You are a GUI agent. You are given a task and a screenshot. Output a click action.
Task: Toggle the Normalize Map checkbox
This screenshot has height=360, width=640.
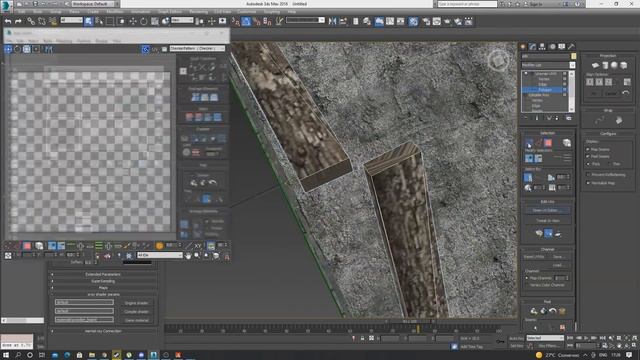click(x=588, y=183)
